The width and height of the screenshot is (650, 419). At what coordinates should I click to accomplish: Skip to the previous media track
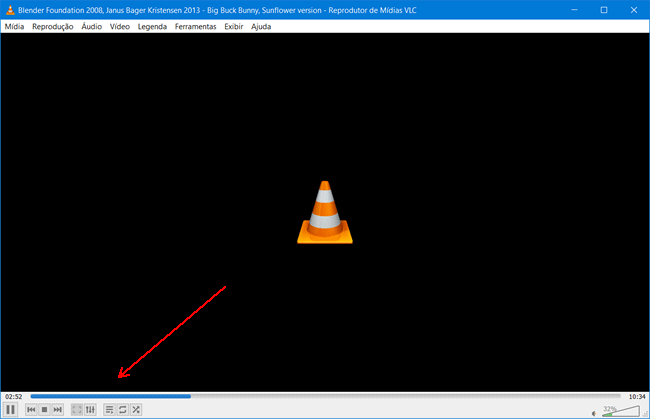click(x=31, y=409)
